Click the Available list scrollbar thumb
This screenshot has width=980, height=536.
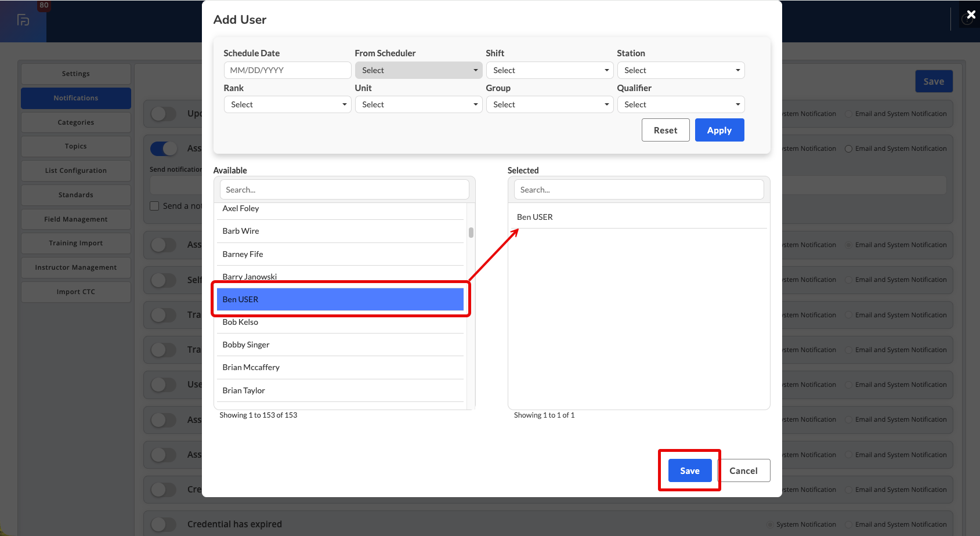tap(471, 233)
